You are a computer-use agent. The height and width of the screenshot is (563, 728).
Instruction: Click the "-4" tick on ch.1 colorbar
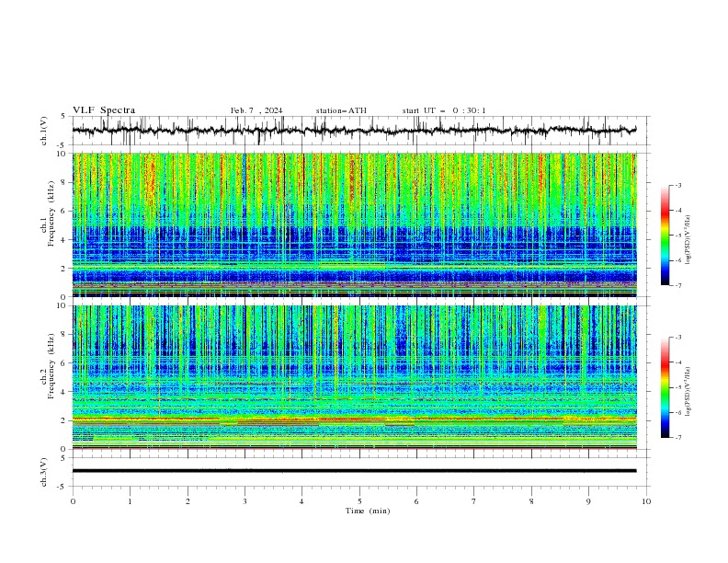click(678, 211)
